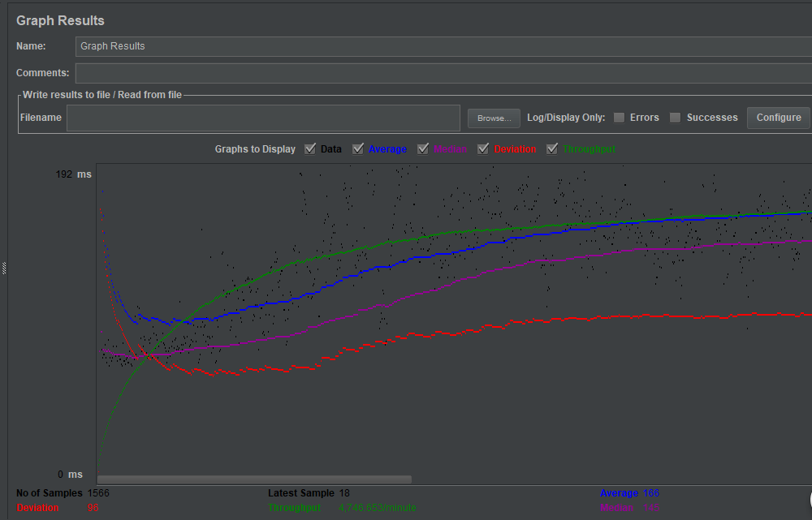
Task: Click the Deviation value 96
Action: (x=93, y=508)
